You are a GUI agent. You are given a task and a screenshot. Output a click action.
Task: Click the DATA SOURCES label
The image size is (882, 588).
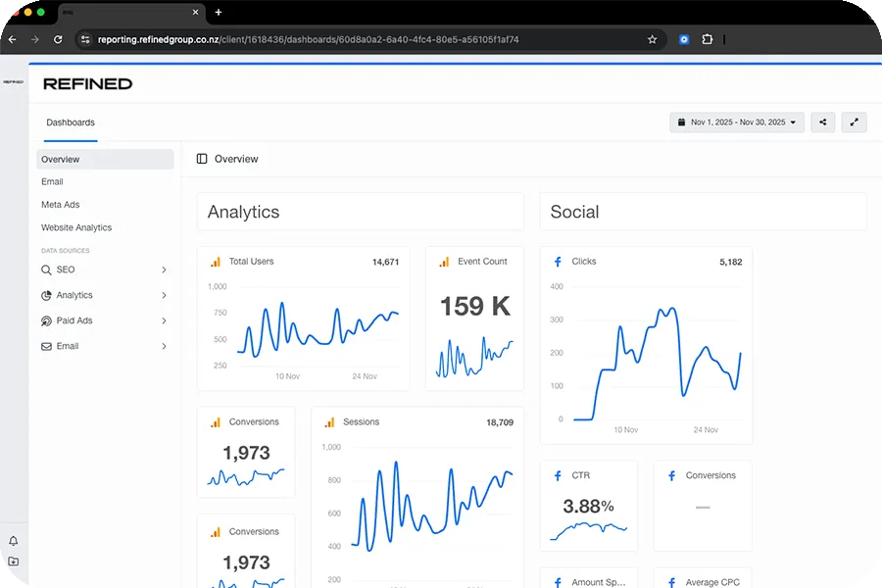(x=66, y=251)
